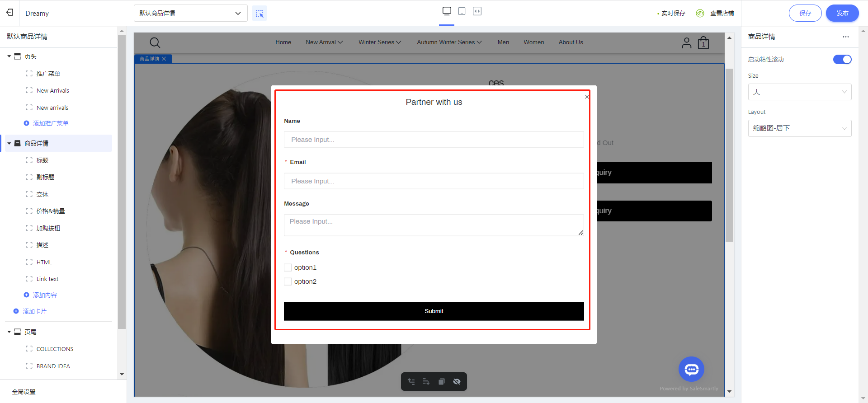Open the 默认商品详情 template dropdown
868x403 pixels.
(x=190, y=13)
